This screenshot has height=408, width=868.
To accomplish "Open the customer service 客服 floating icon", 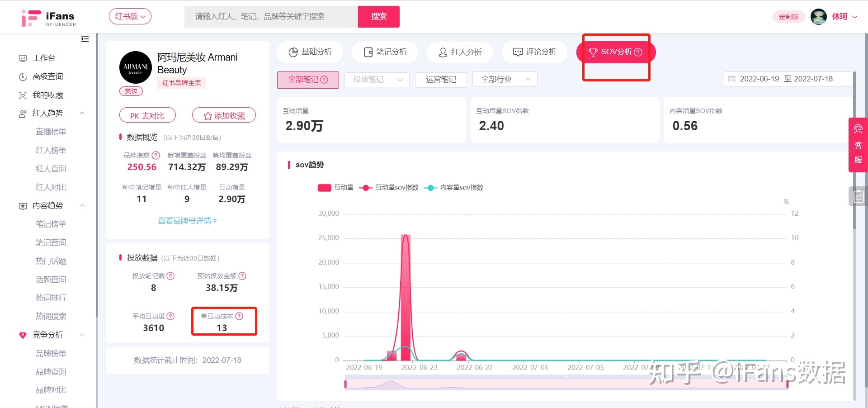I will click(x=858, y=145).
